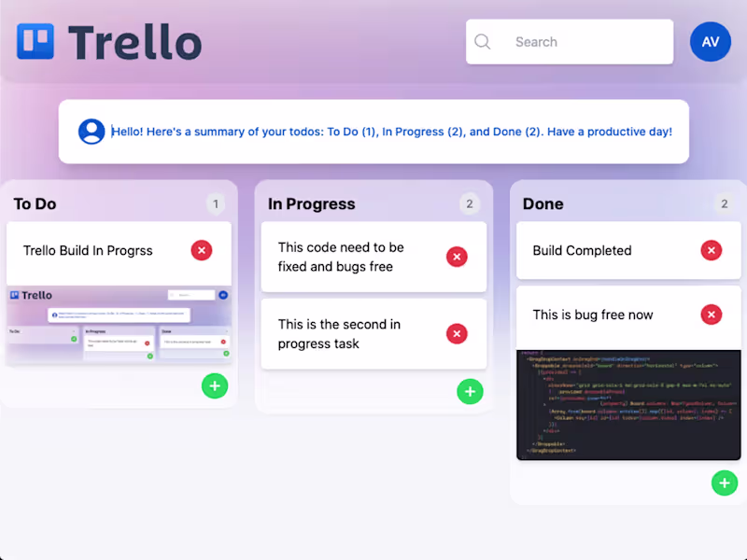The height and width of the screenshot is (560, 747).
Task: Open the AV user avatar
Action: coord(711,42)
